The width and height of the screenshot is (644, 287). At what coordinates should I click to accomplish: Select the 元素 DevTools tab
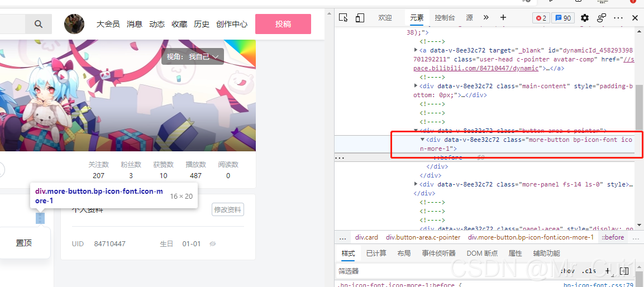tap(417, 18)
